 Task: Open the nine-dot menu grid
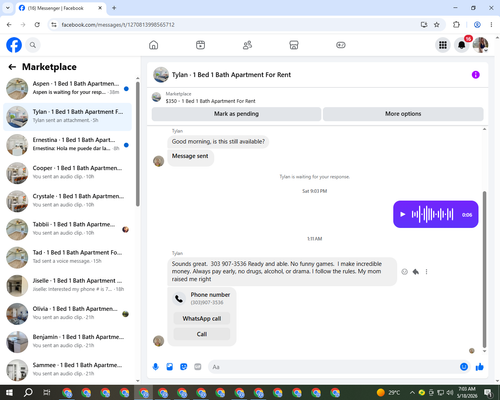[x=443, y=45]
